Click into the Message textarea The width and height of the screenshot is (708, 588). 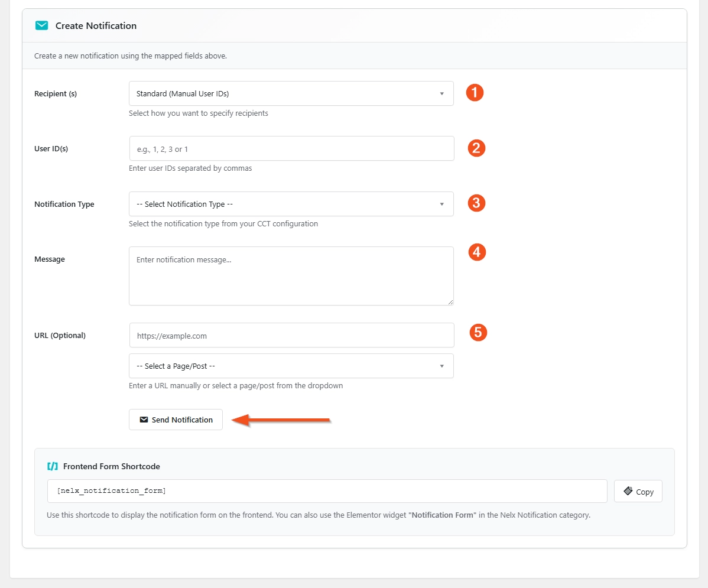point(291,276)
